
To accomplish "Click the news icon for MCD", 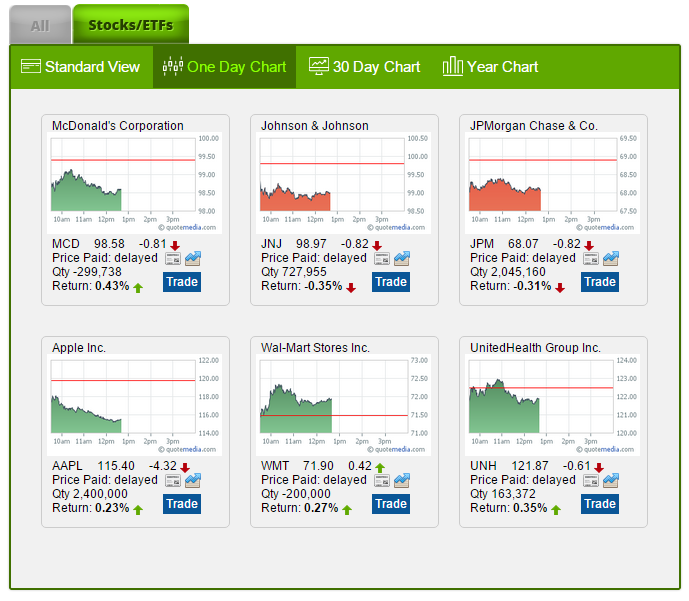I will click(x=173, y=259).
